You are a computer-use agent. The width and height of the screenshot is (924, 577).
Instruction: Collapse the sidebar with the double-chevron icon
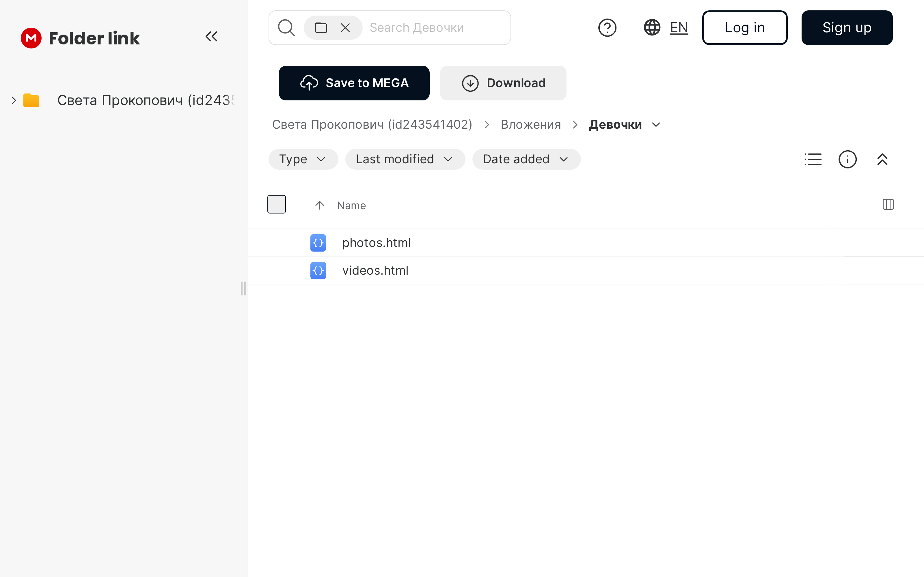(x=211, y=37)
